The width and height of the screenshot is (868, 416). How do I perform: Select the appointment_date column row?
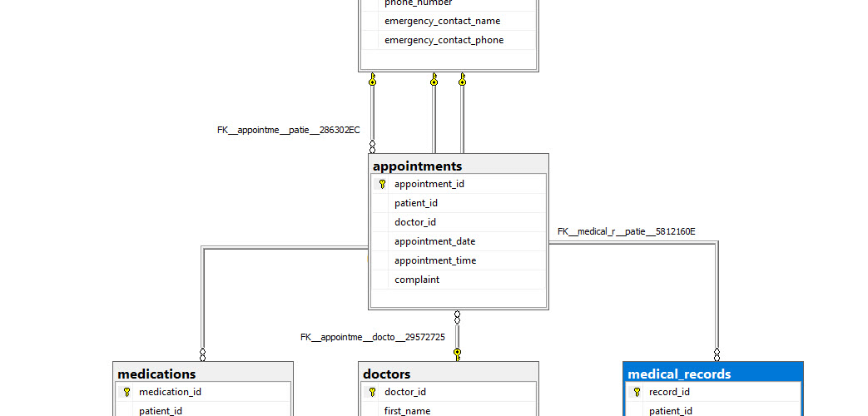click(x=434, y=241)
